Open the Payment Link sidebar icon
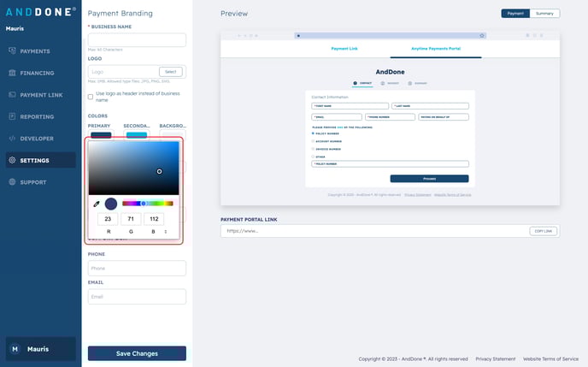The height and width of the screenshot is (367, 588). [x=12, y=95]
